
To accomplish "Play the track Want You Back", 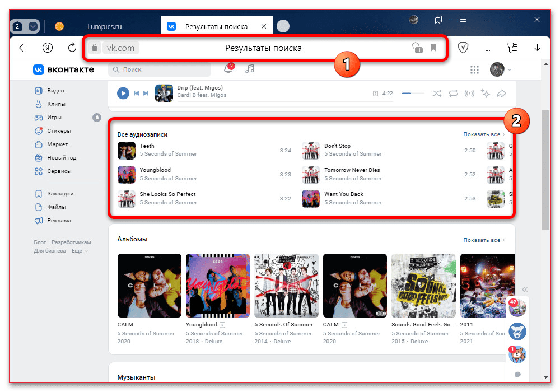I will tap(311, 198).
